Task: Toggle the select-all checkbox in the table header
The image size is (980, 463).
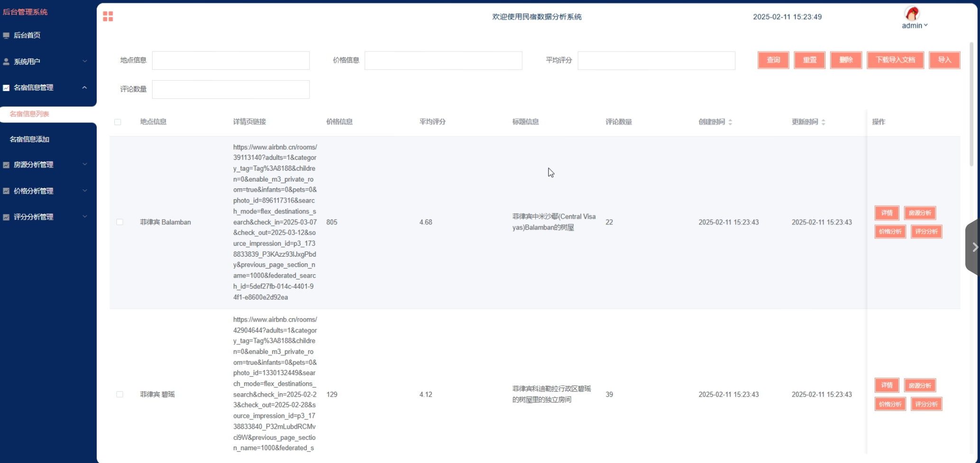Action: pos(118,122)
